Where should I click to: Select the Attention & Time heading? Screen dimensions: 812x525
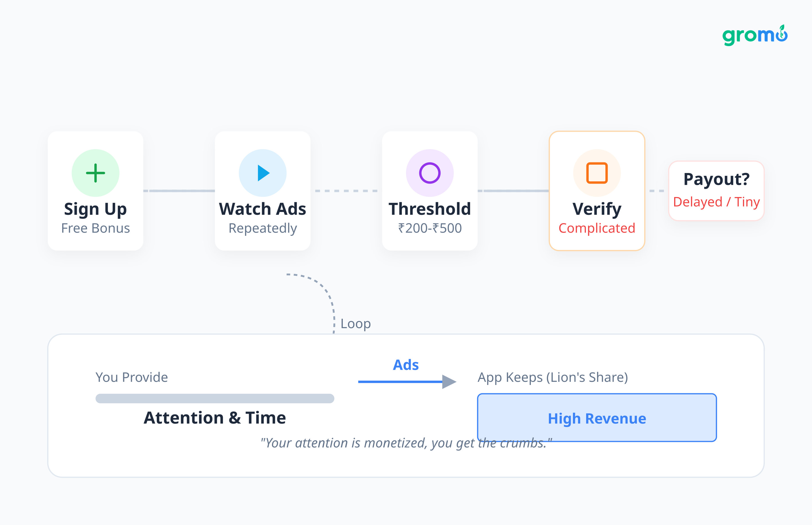[215, 418]
